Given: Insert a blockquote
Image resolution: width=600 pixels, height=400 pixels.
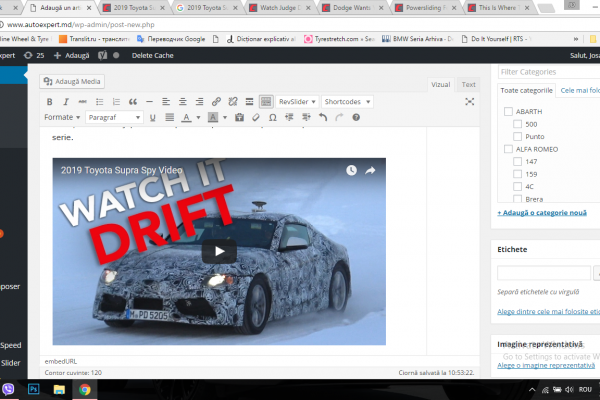Looking at the screenshot, I should pyautogui.click(x=133, y=102).
